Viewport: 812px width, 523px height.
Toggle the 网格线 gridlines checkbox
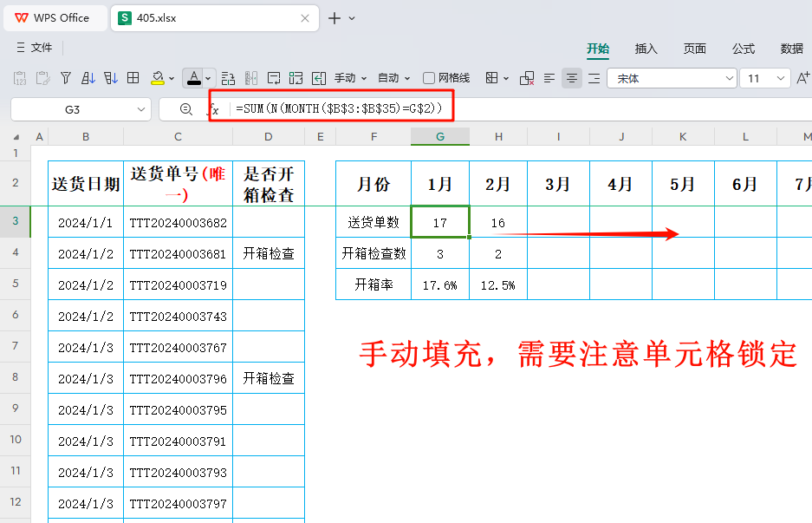click(429, 78)
